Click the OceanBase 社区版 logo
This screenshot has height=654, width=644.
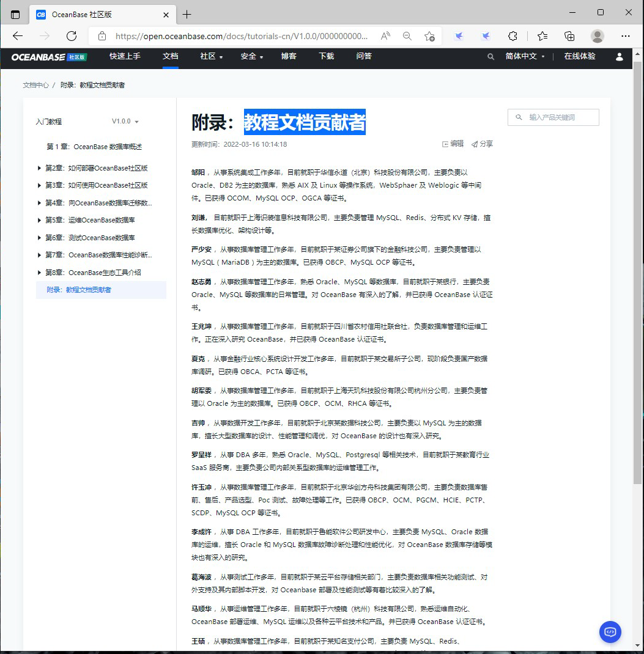[x=49, y=57]
